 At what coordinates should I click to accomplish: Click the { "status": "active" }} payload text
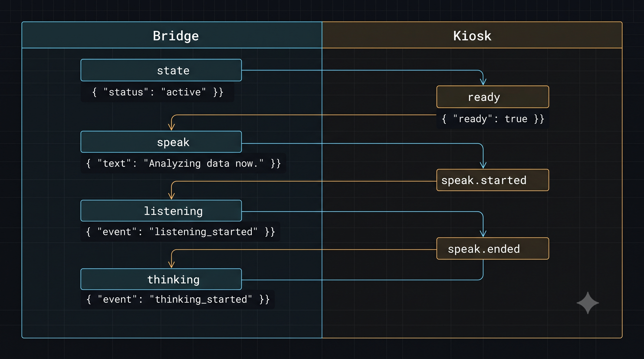[157, 92]
